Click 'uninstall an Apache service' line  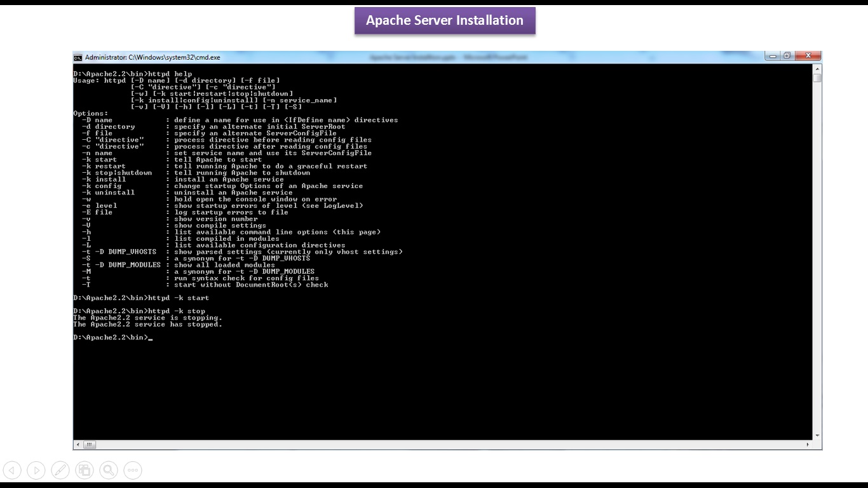[234, 193]
